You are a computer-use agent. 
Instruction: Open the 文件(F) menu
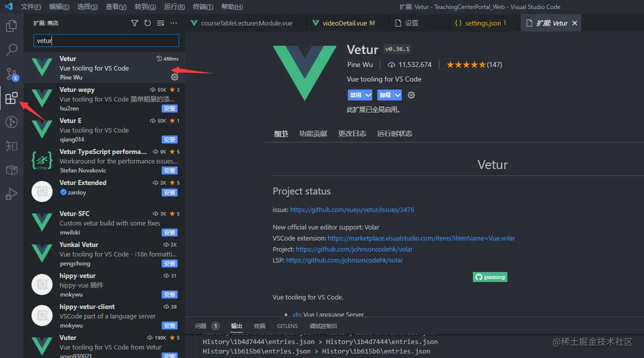pyautogui.click(x=31, y=7)
